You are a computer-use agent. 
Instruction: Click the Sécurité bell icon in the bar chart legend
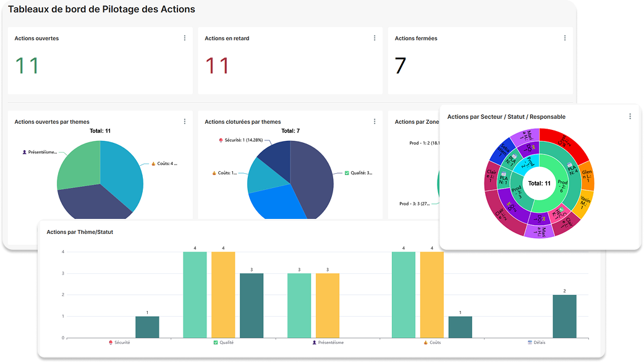[111, 342]
